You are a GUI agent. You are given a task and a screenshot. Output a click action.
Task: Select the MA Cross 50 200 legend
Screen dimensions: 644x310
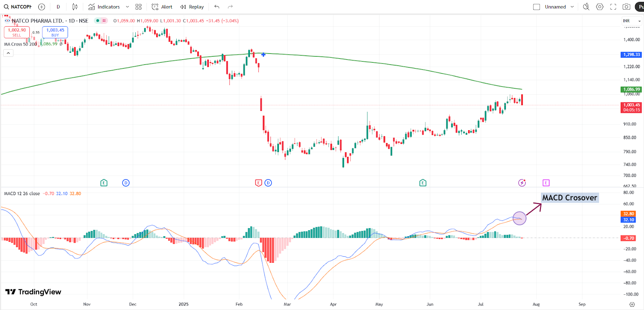coord(20,44)
